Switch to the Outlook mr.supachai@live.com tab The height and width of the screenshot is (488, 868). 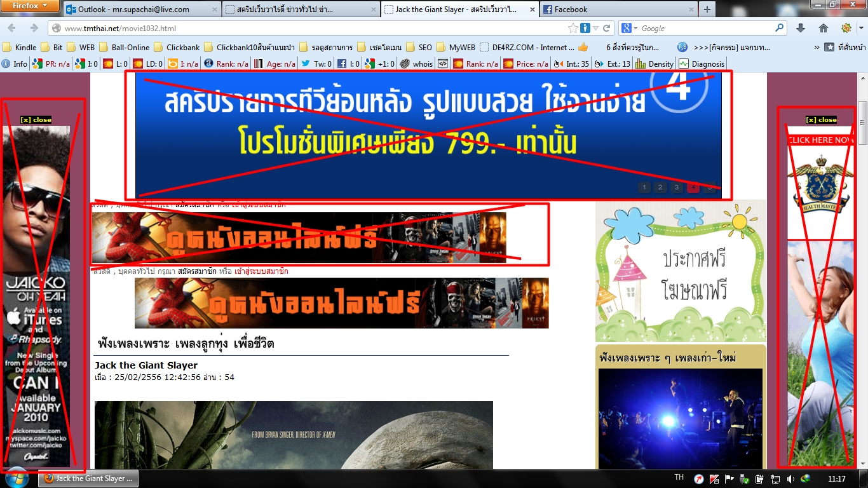[x=141, y=10]
